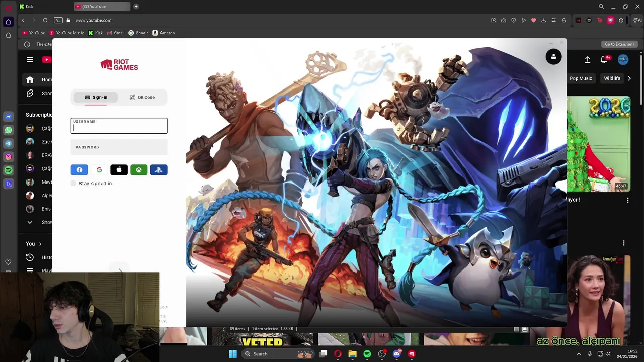Open the Google bookmark
The height and width of the screenshot is (362, 644).
(x=138, y=33)
